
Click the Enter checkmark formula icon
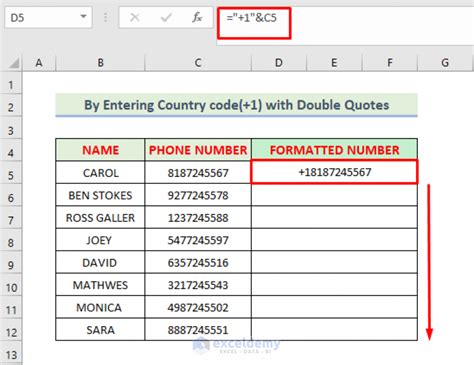click(x=166, y=17)
